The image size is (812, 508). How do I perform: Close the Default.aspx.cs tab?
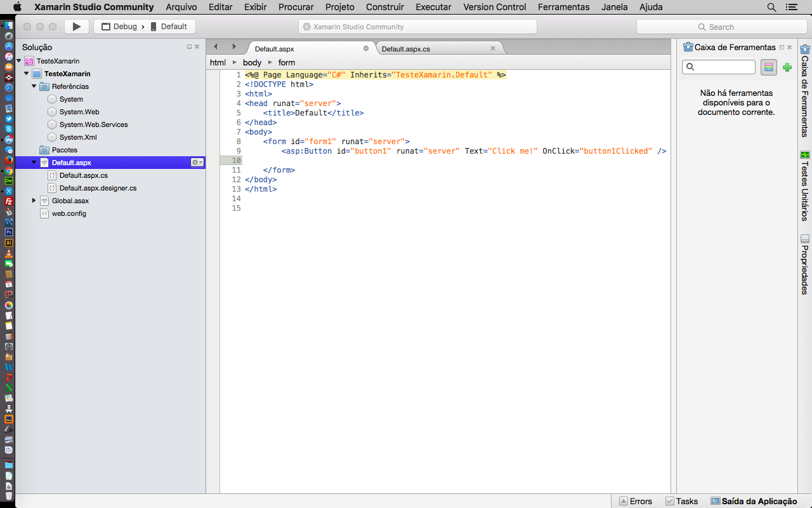point(493,48)
